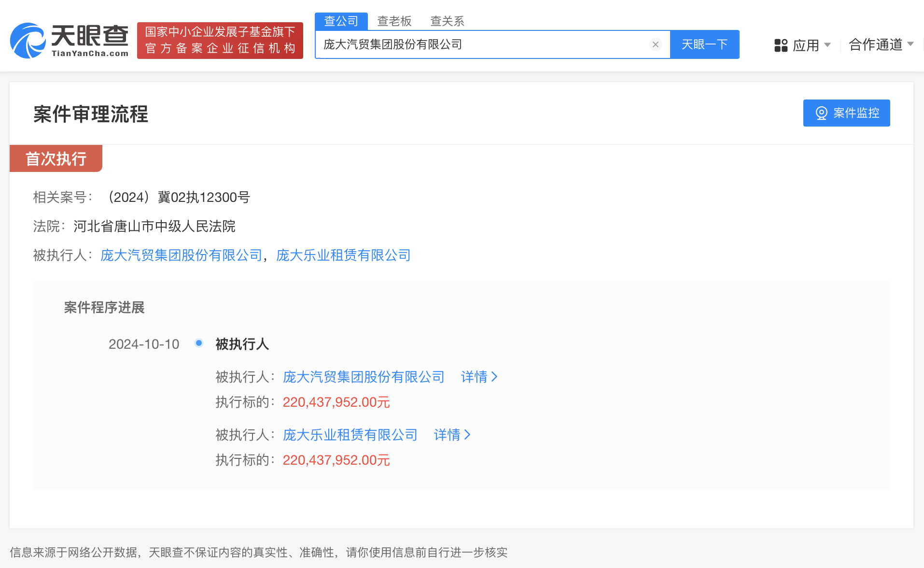924x568 pixels.
Task: Click the 应用 grid icon
Action: pos(781,45)
